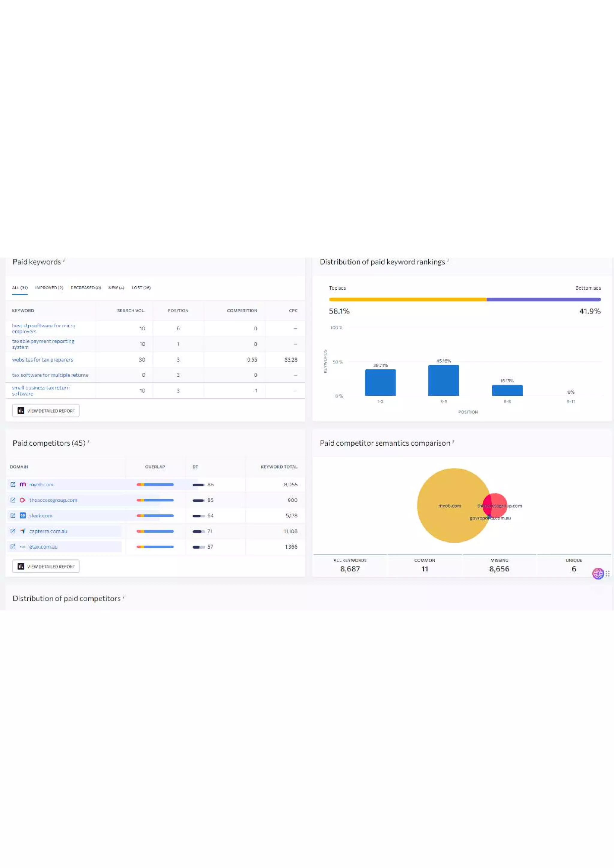Open external link icon beside myob.com

click(13, 484)
